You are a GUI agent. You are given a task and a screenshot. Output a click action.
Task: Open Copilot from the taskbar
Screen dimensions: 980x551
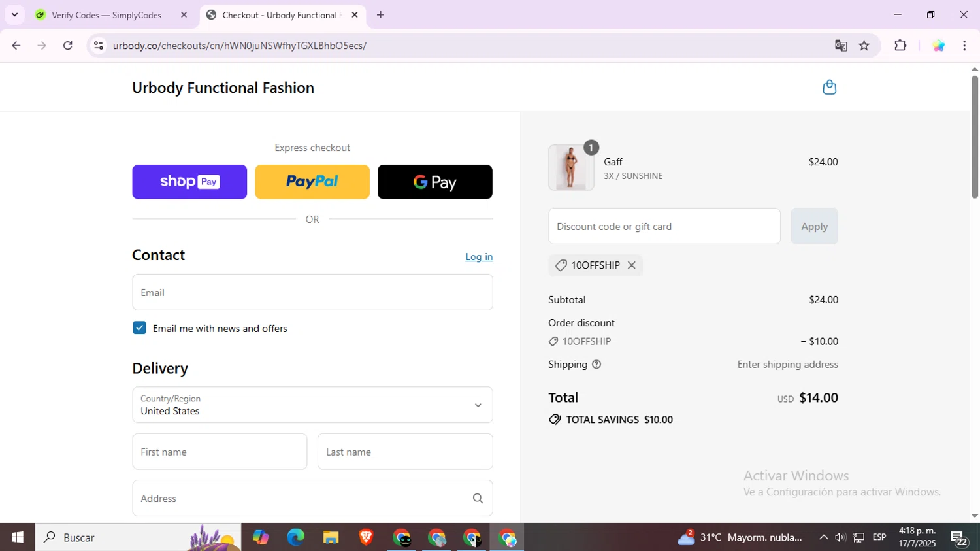coord(261,537)
